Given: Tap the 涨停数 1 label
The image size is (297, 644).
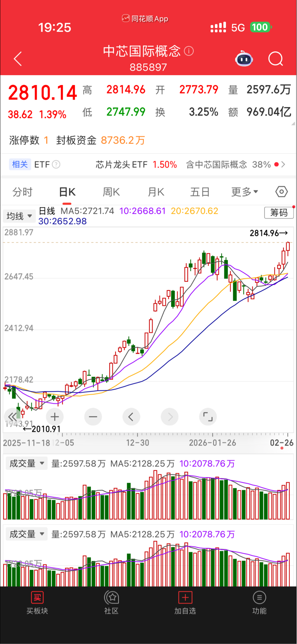Looking at the screenshot, I should click(29, 140).
